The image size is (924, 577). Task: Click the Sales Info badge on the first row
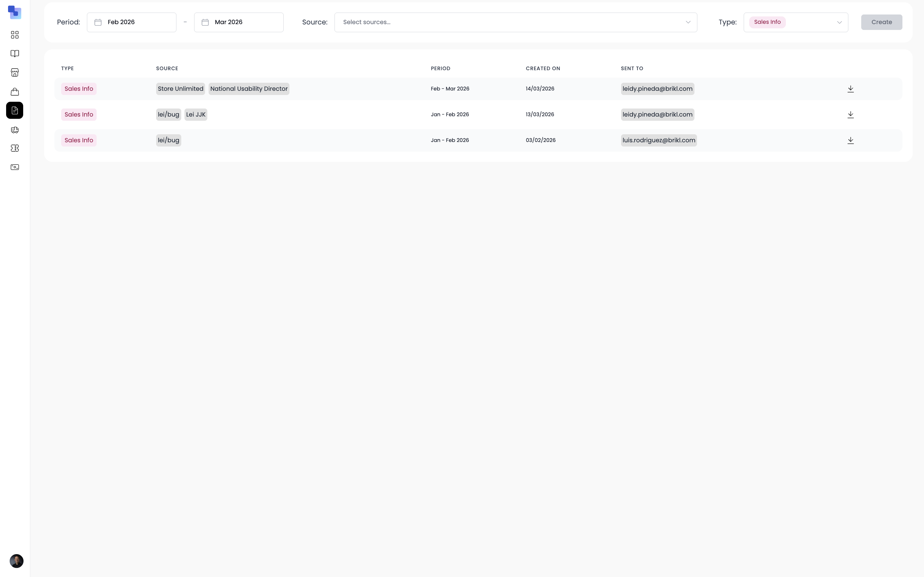click(79, 89)
